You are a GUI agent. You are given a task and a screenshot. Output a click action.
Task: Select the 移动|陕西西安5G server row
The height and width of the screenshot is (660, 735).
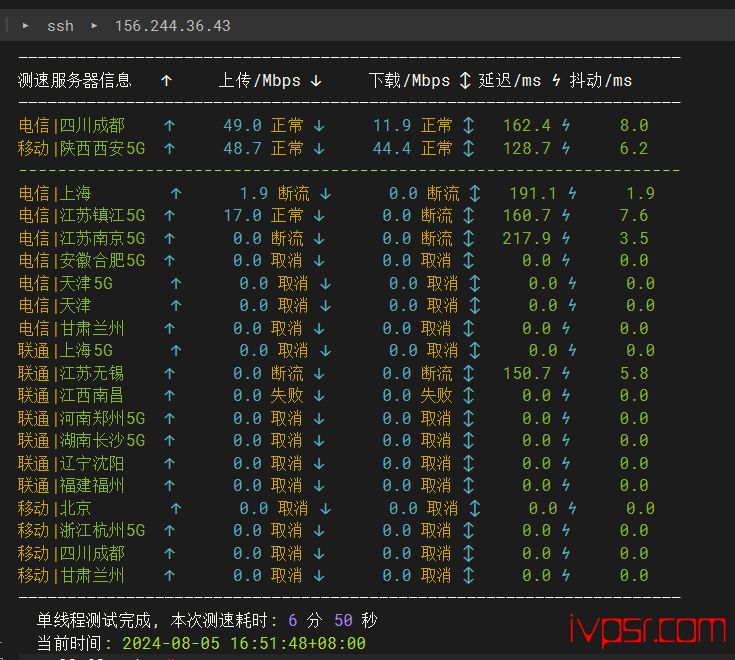point(333,149)
